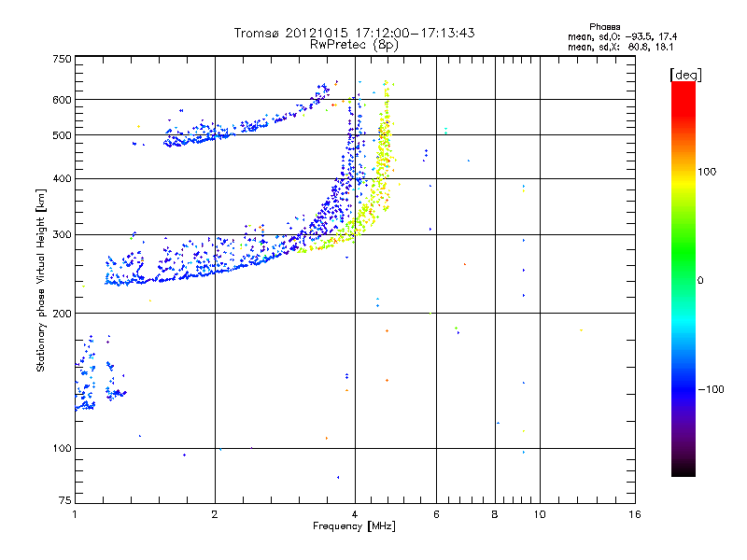Screen dimensions: 747x560
Task: Select the 'mean, sd,O: -93.5, 17.4' statistic
Action: pyautogui.click(x=622, y=36)
